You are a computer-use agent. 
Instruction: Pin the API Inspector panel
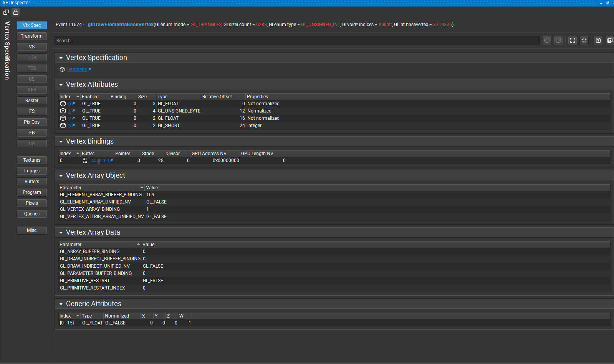tap(607, 3)
